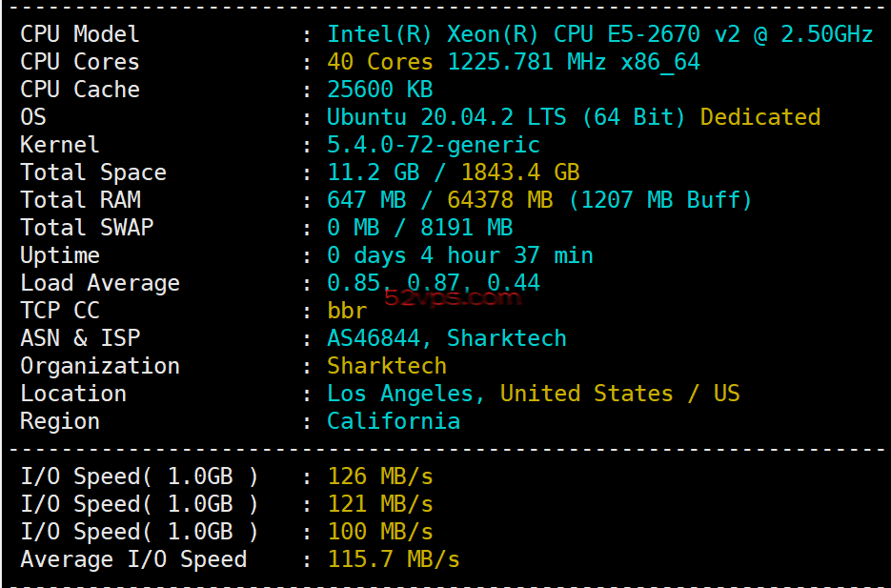
Task: Click '5.4.0-72-generic' kernel version
Action: 433,146
